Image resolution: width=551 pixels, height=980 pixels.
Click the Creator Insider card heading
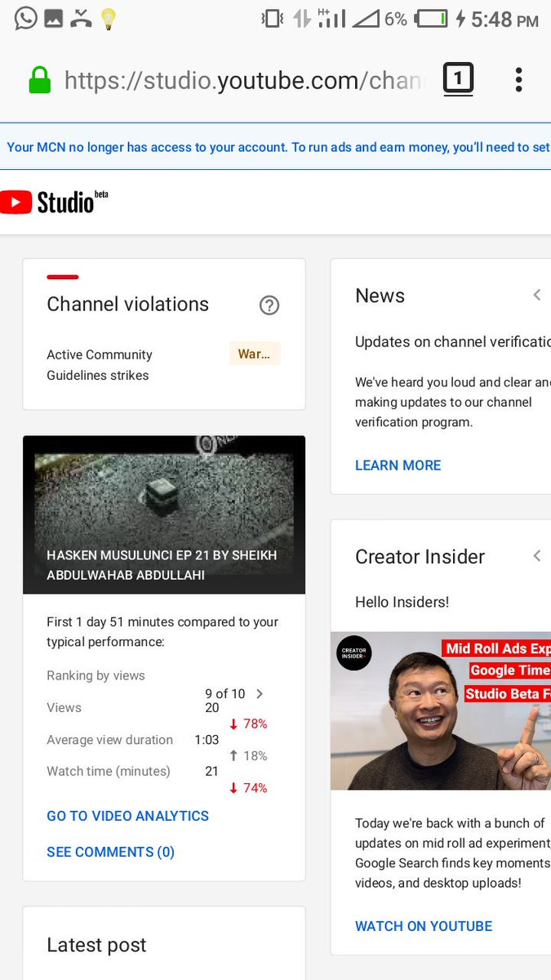[420, 557]
